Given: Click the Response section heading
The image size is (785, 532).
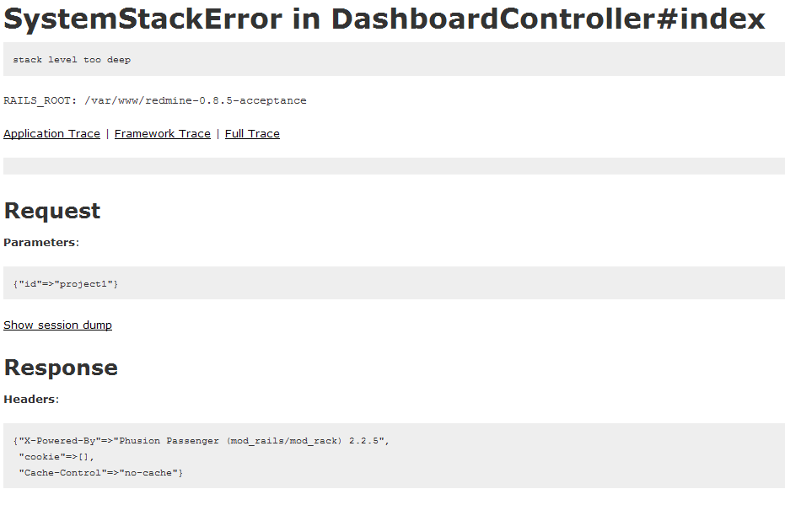Looking at the screenshot, I should pos(61,368).
